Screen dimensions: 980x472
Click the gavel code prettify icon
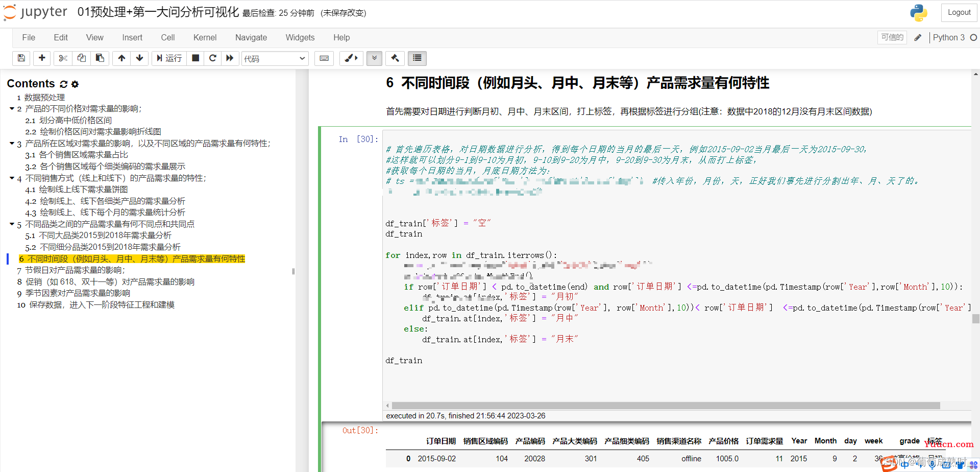395,58
